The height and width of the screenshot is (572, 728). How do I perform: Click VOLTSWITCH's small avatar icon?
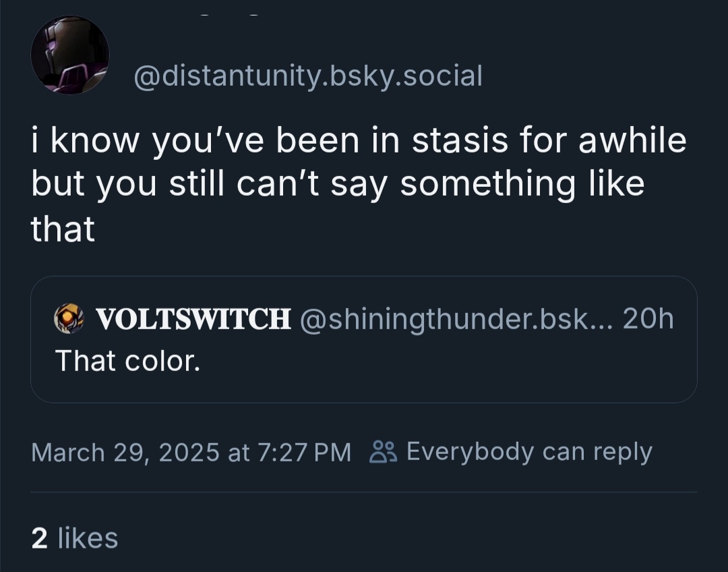69,318
